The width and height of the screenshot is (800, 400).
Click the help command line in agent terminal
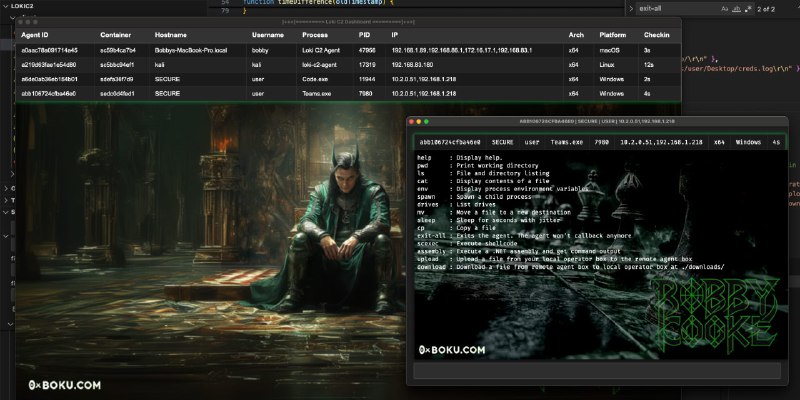[x=460, y=158]
